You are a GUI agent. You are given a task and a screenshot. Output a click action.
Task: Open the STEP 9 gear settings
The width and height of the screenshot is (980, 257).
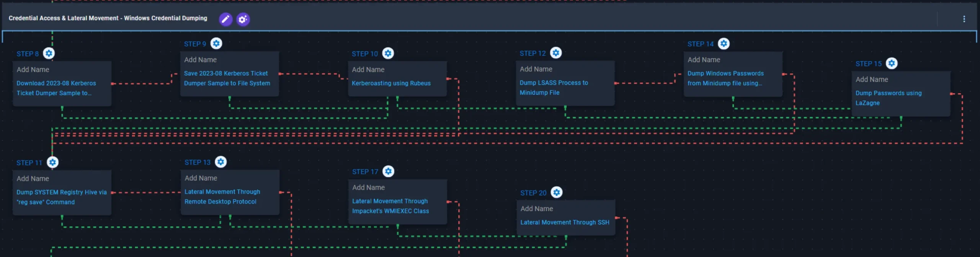point(216,44)
